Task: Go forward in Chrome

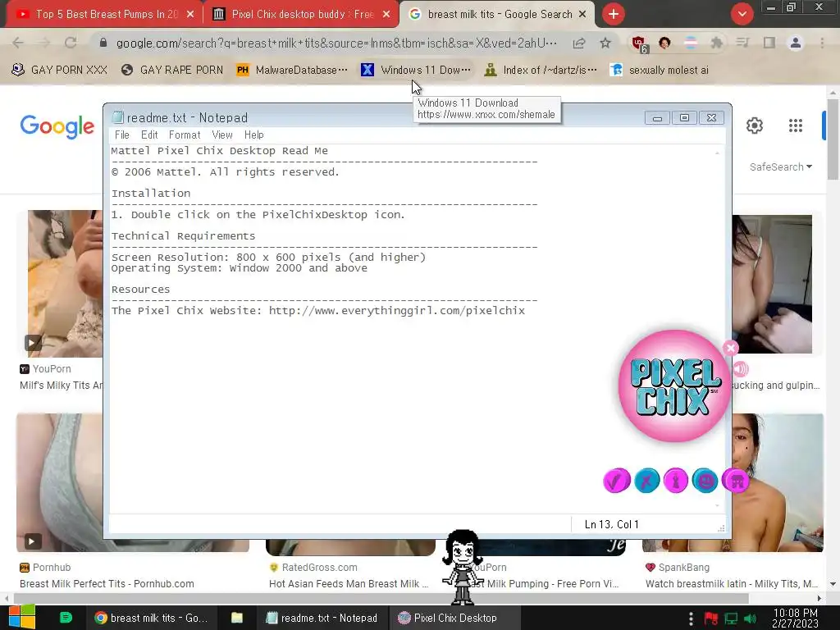Action: coord(44,43)
